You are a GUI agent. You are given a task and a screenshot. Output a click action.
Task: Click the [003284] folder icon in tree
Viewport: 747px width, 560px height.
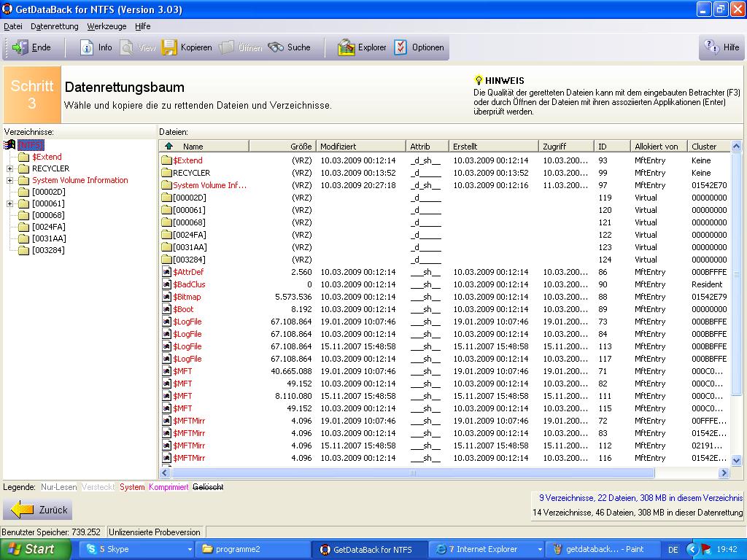24,251
